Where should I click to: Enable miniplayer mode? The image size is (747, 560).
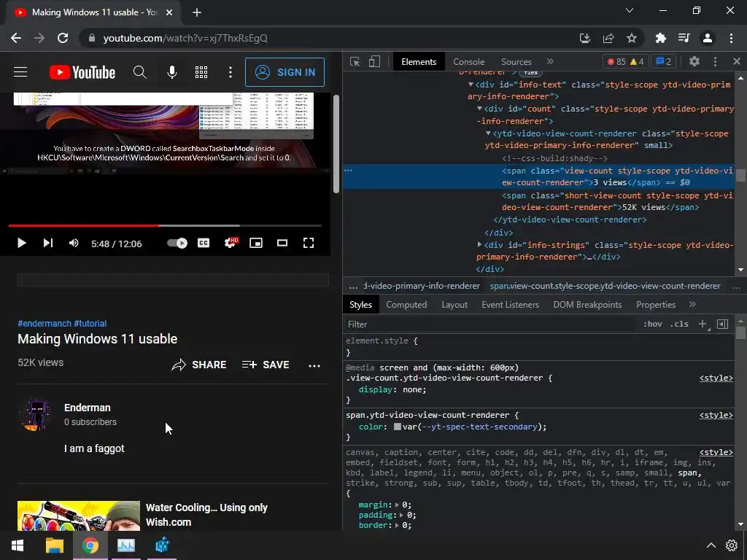(256, 244)
